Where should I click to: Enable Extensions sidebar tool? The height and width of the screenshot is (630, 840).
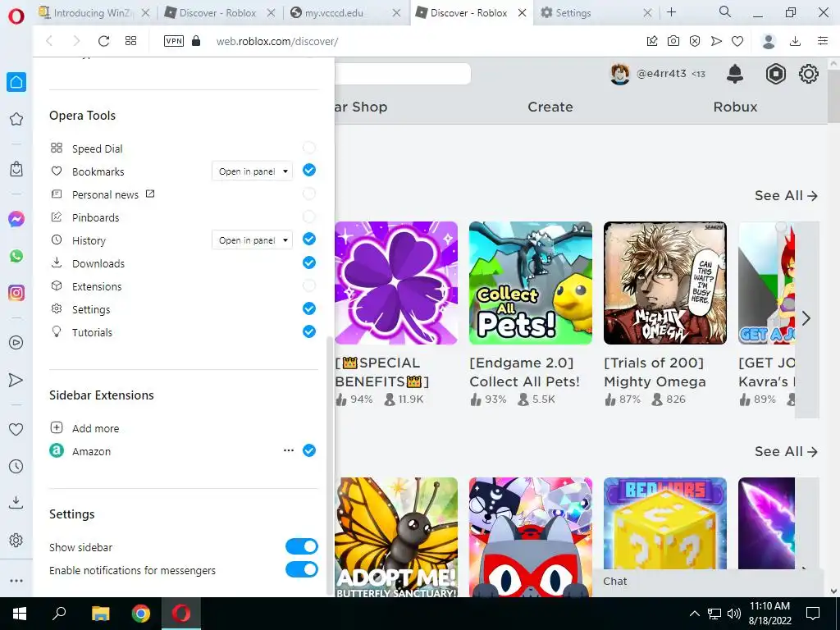click(x=309, y=285)
